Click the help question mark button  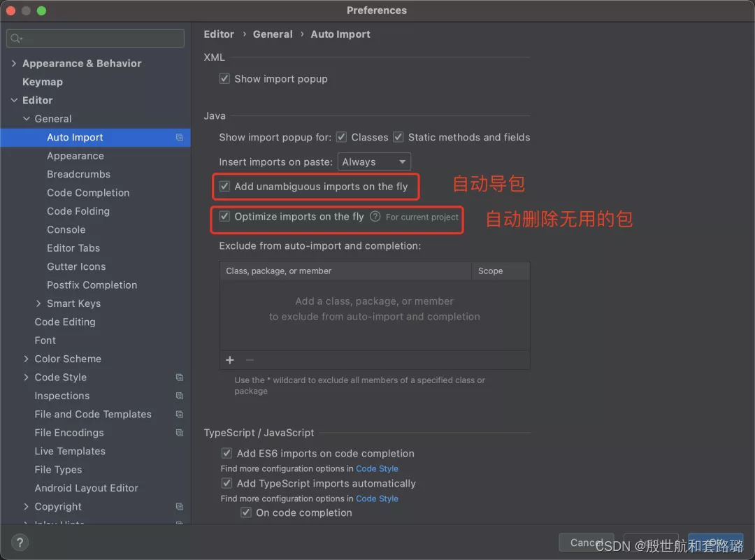coord(20,543)
